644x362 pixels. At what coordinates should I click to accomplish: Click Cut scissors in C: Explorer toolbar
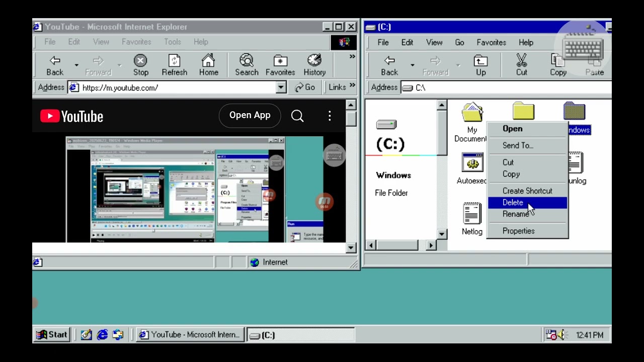pyautogui.click(x=521, y=66)
